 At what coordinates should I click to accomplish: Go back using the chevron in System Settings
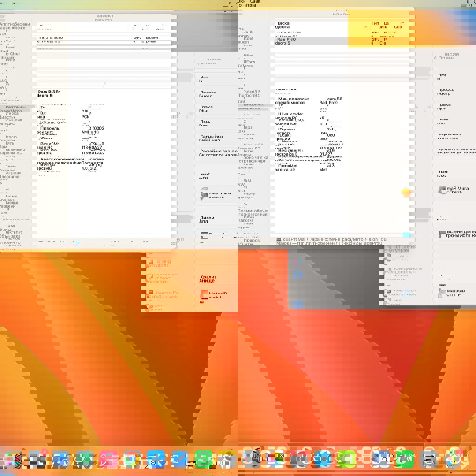point(436,58)
